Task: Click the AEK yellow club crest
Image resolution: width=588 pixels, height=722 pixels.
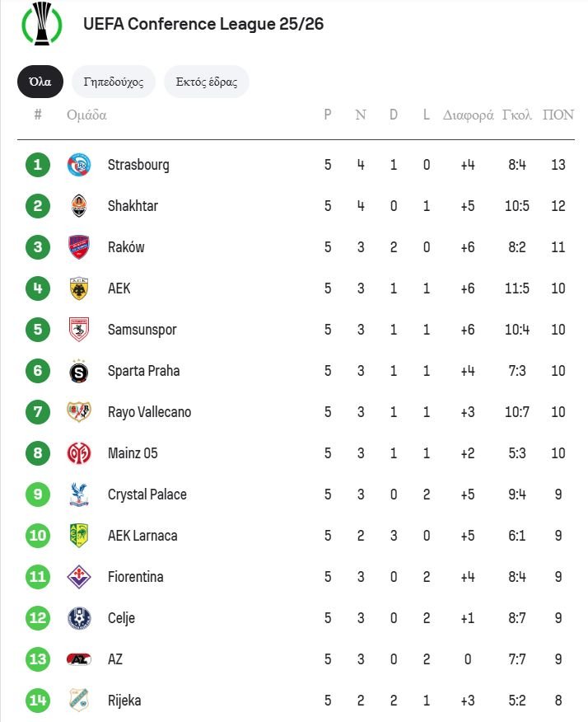Action: tap(79, 288)
